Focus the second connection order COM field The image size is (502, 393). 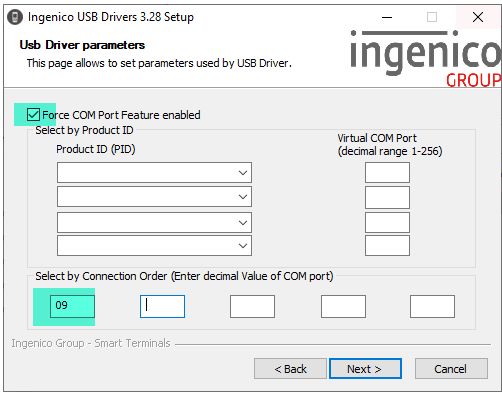pyautogui.click(x=162, y=306)
